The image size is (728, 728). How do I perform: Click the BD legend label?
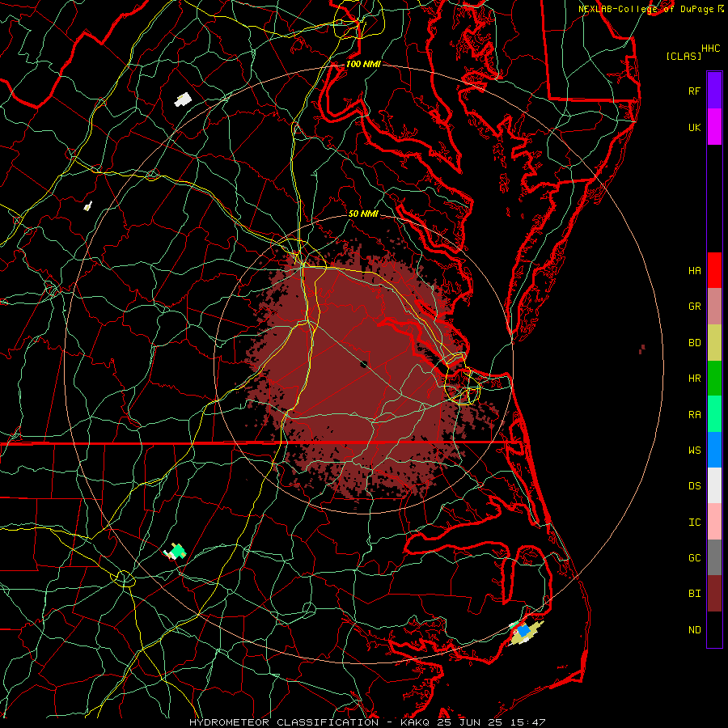pos(695,343)
